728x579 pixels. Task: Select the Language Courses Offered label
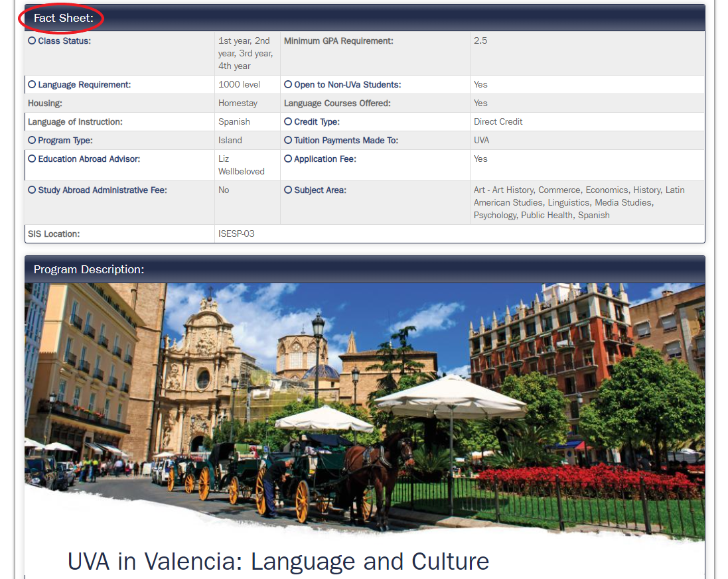[x=338, y=103]
